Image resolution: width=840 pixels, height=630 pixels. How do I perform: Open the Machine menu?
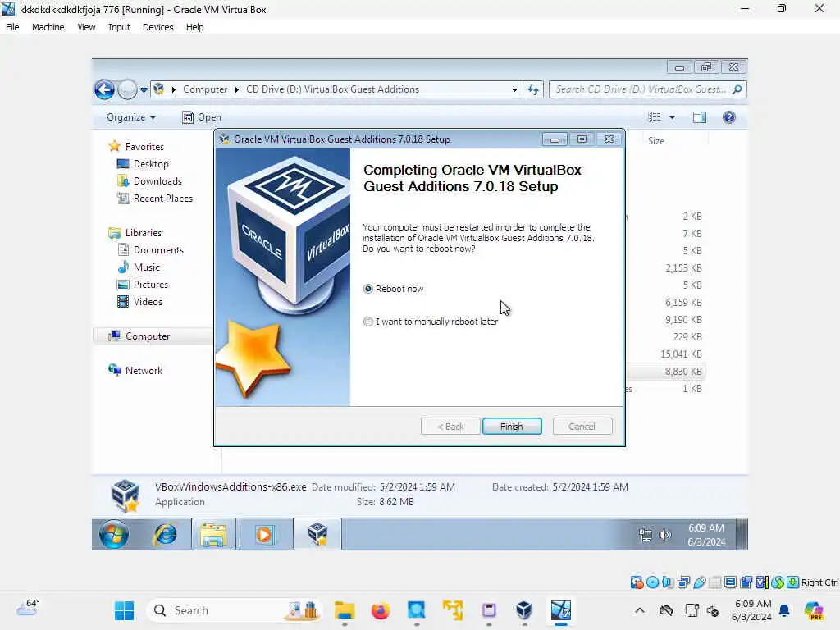(48, 27)
